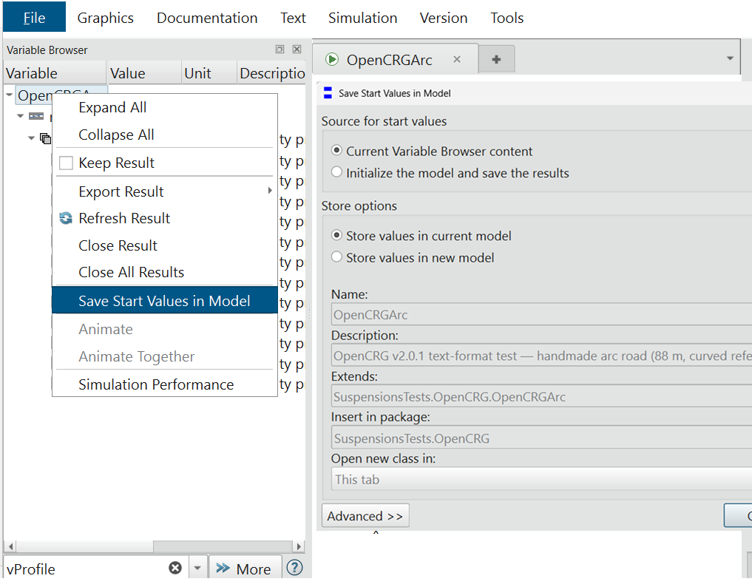This screenshot has width=752, height=579.
Task: Open 'Open new class in' combo box
Action: point(541,479)
